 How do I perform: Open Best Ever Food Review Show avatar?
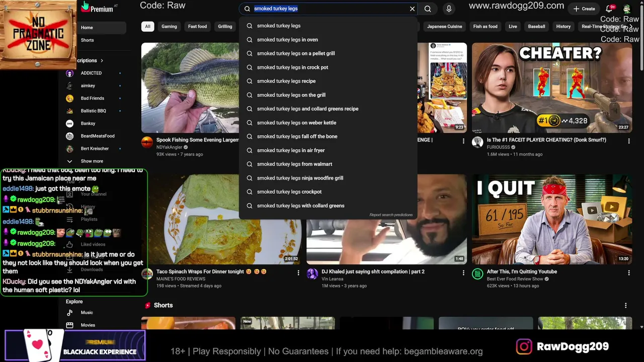(477, 274)
